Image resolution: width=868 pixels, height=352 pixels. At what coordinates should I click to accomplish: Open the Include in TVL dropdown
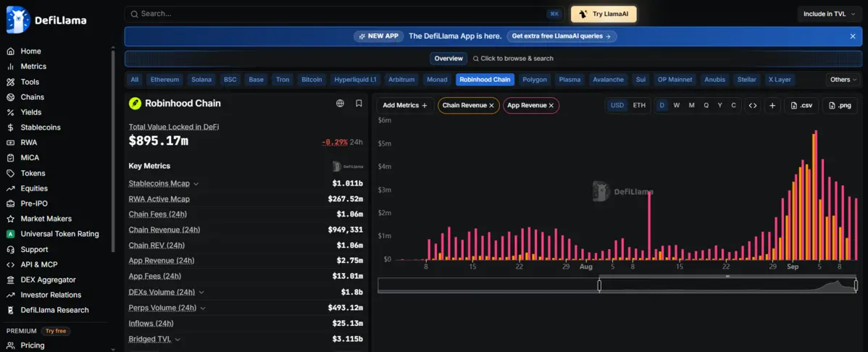[x=830, y=14]
